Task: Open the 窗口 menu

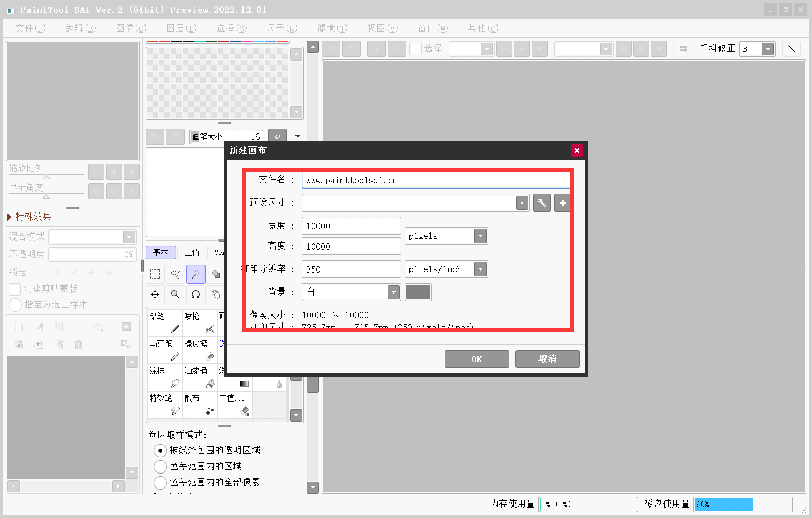Action: point(433,28)
